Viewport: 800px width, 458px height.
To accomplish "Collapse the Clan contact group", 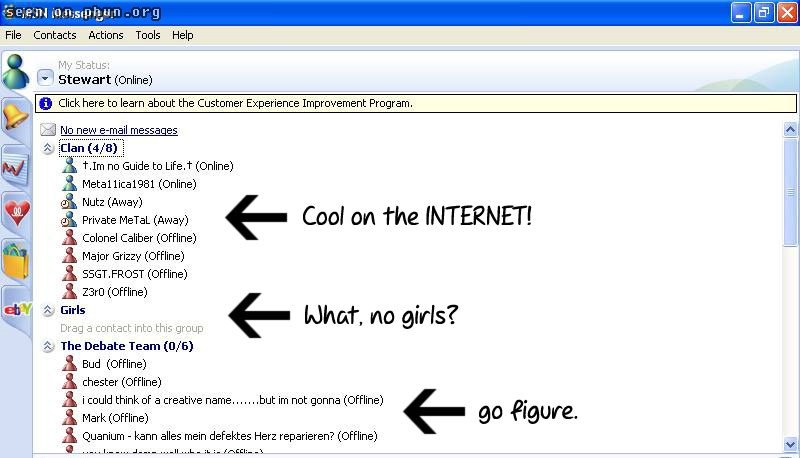I will point(47,148).
